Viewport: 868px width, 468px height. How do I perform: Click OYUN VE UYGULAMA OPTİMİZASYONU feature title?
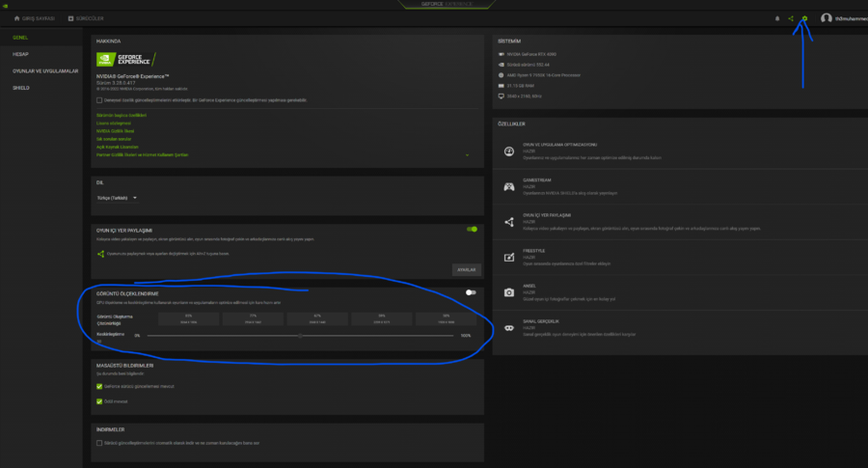point(559,145)
